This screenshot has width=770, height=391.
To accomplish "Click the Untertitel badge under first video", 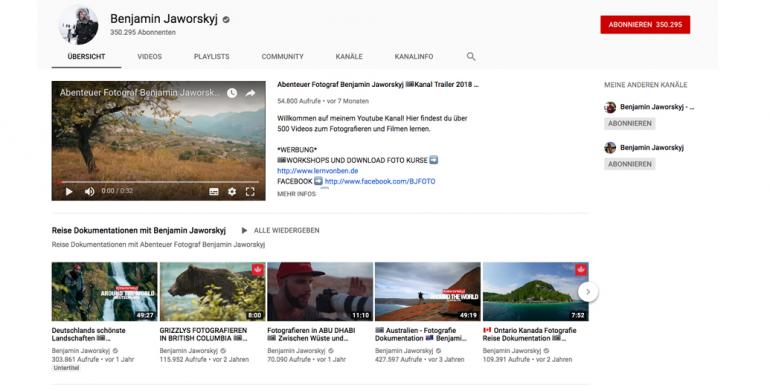I will click(66, 368).
